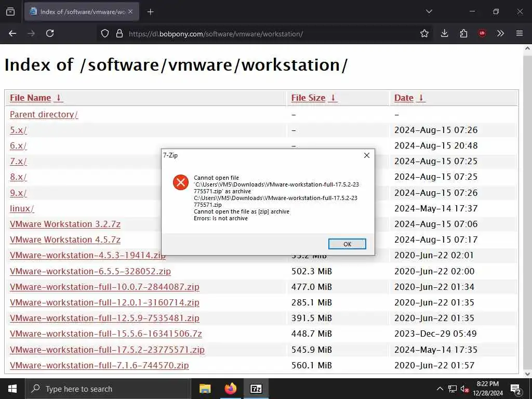Download VMware-workstation-full-7.1.6-744570.zip

(99, 365)
